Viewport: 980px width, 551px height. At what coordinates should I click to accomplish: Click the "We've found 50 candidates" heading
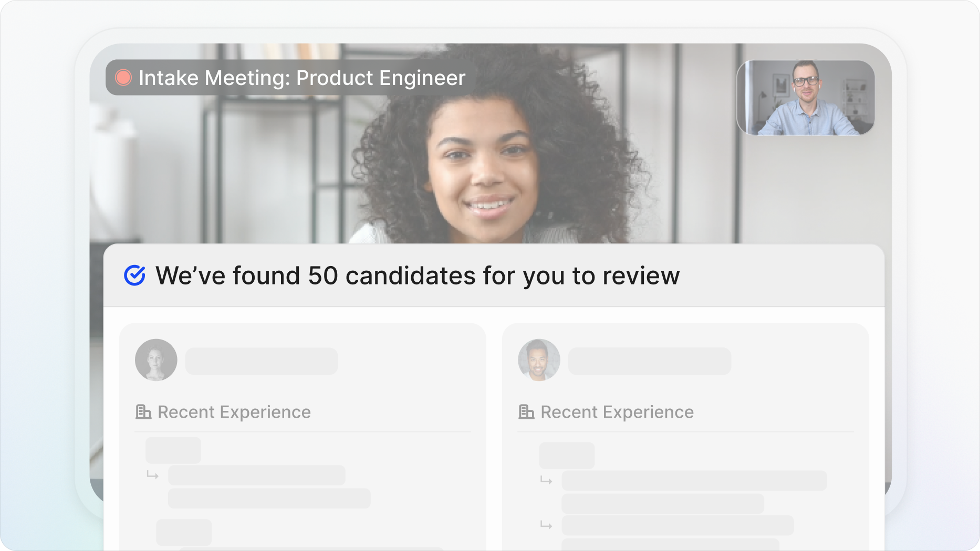click(x=418, y=275)
